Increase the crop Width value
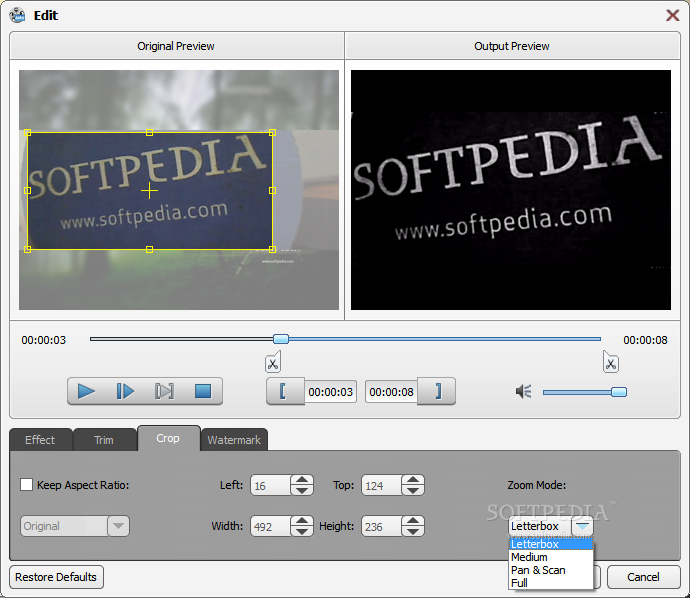690x598 pixels. click(302, 521)
